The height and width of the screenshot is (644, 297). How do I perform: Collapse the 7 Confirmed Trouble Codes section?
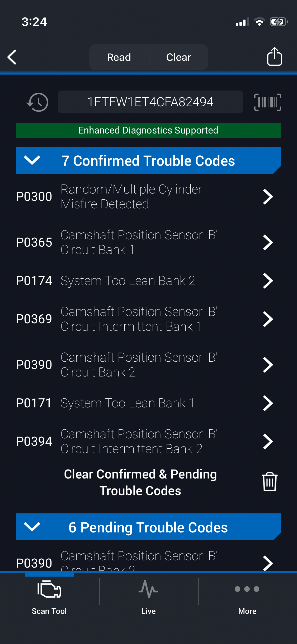pyautogui.click(x=32, y=160)
